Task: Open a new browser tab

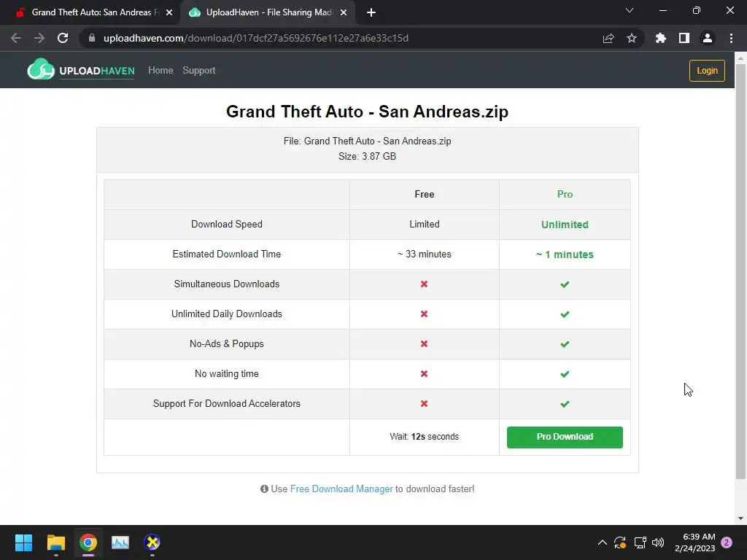Action: pos(371,12)
